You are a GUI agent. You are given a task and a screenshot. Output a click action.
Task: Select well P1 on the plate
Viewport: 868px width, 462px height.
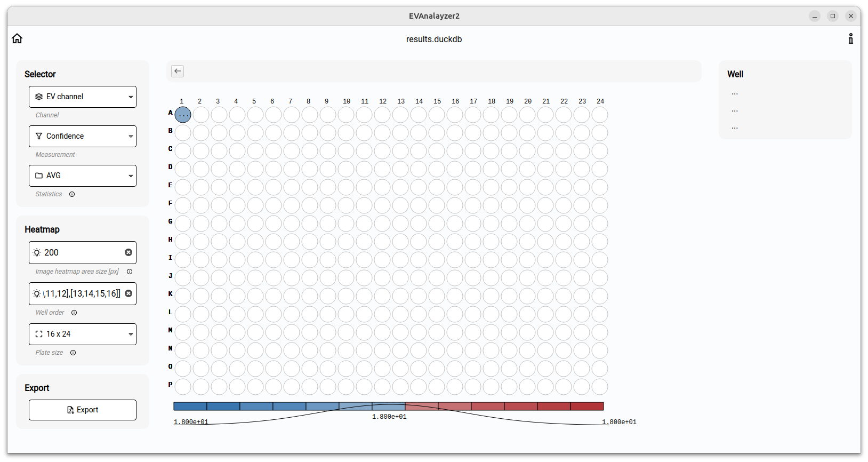point(183,387)
